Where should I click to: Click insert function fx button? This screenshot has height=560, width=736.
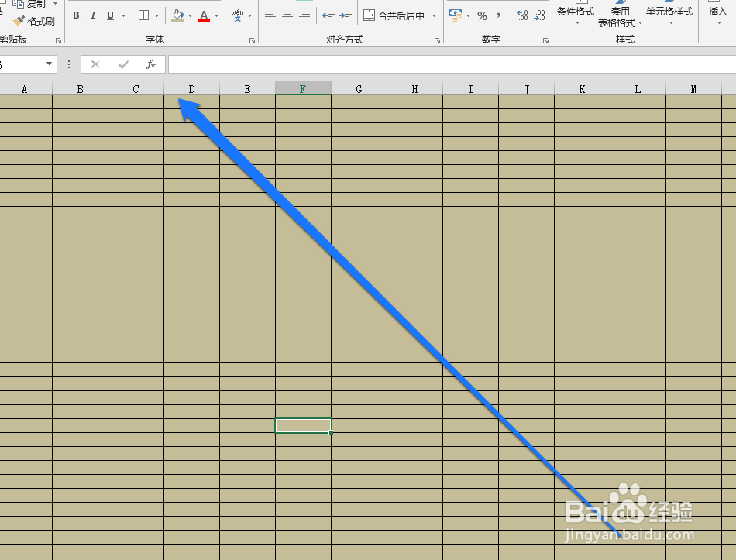pos(150,64)
